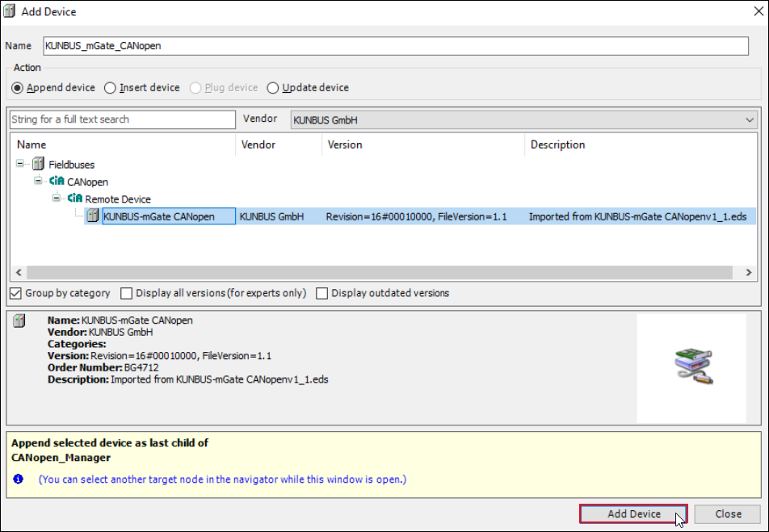Select the Update device radio button
This screenshot has height=532, width=769.
pyautogui.click(x=273, y=88)
